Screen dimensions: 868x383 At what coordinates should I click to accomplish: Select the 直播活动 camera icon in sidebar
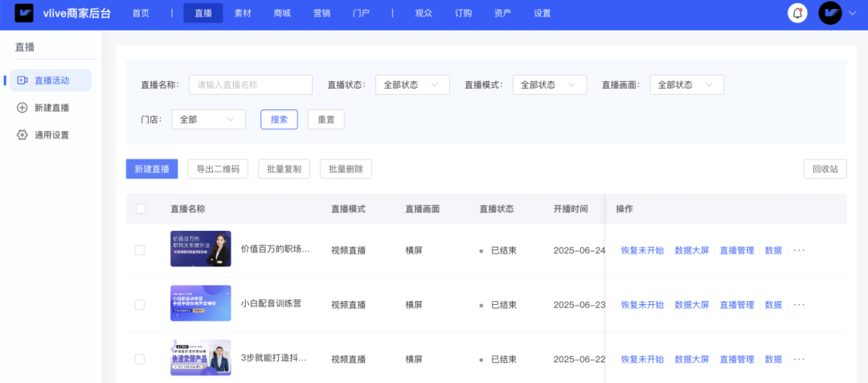(x=23, y=80)
